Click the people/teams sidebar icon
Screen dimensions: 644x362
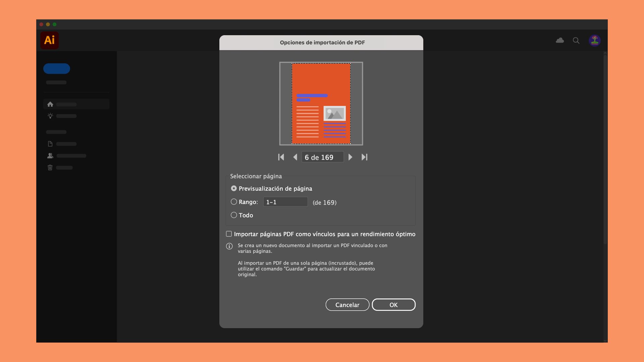click(x=50, y=156)
